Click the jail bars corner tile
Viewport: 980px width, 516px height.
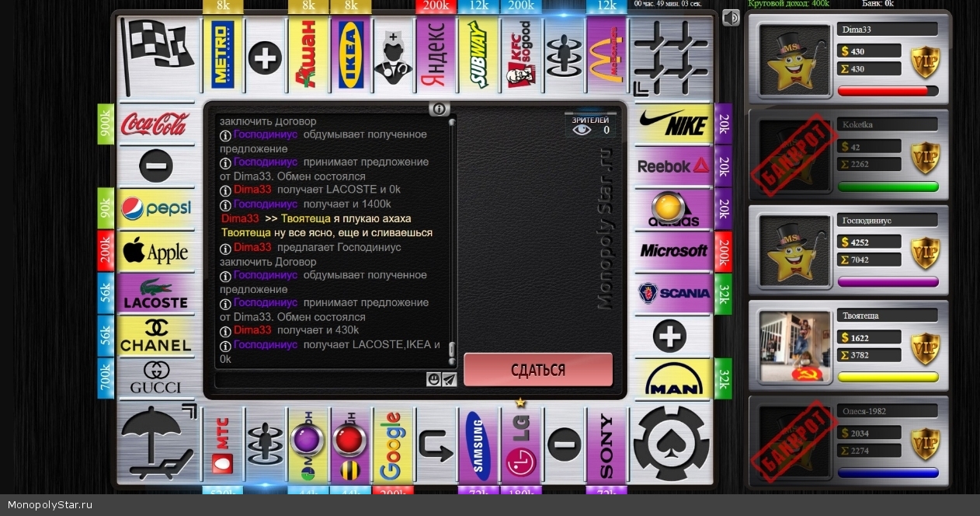click(671, 58)
